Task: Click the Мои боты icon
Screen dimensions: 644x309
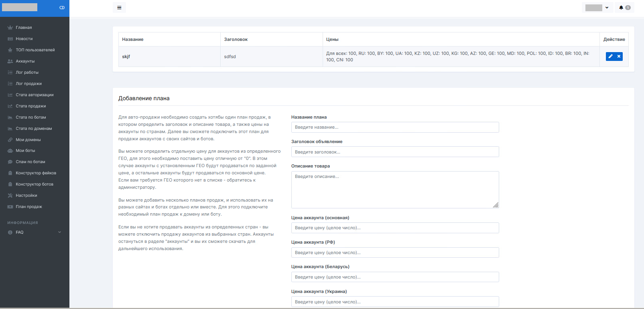Action: coord(10,151)
